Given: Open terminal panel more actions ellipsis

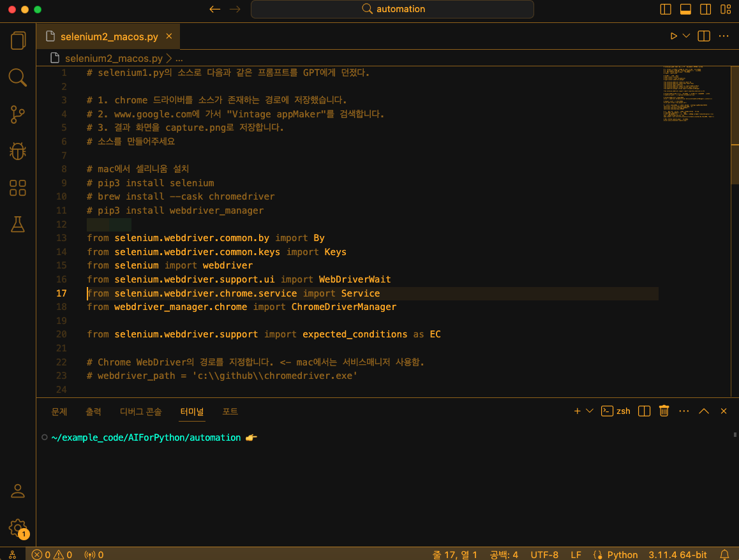Looking at the screenshot, I should point(684,411).
